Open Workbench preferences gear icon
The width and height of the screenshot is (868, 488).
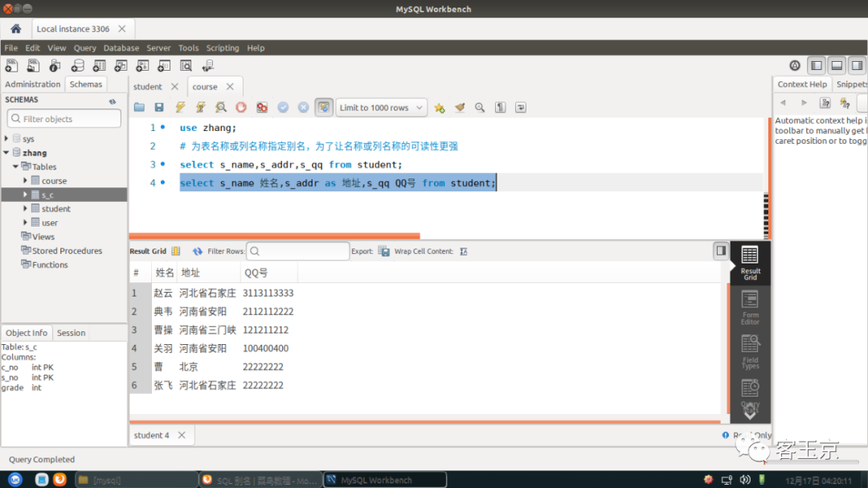795,65
